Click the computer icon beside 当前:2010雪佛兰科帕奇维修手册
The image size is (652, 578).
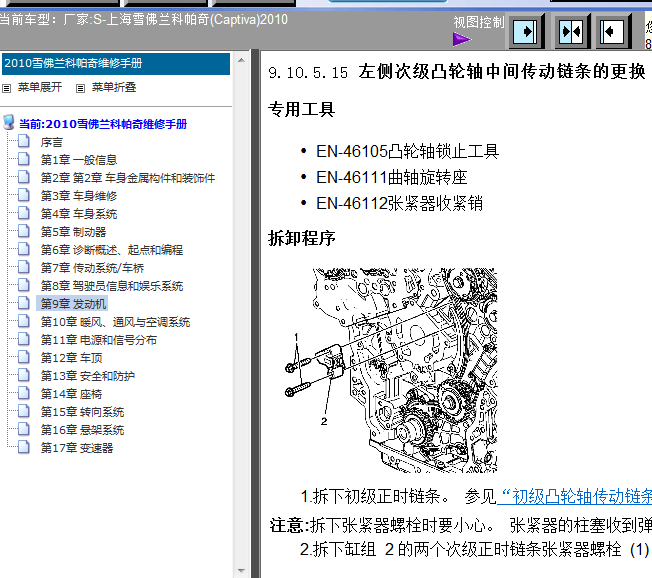click(x=9, y=123)
